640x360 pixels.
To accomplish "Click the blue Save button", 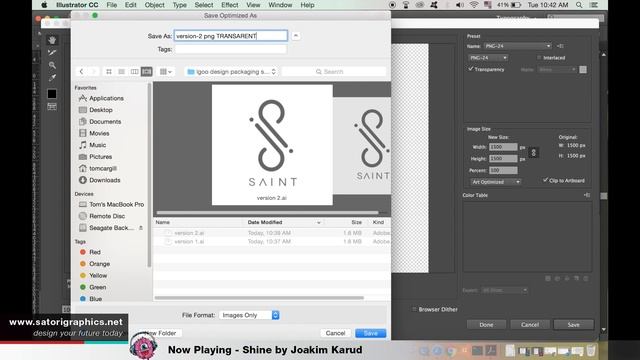I will click(x=371, y=333).
